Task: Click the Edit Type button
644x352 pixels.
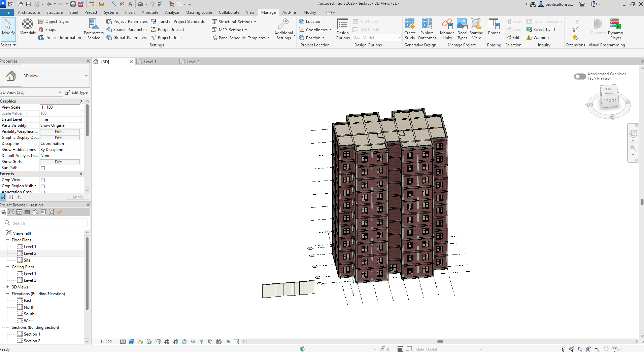Action: pos(76,92)
